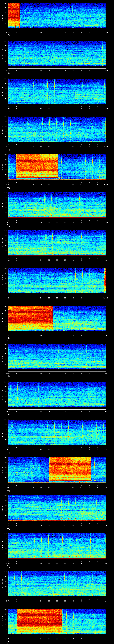Click the broadband red block in the 4:56:00 spectrogram
Viewport: 114px width, 644px height.
tap(37, 166)
